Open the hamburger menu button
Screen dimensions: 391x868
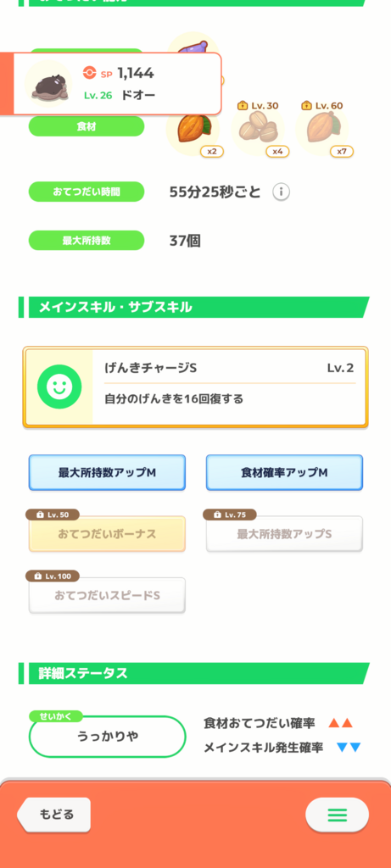pos(337,815)
